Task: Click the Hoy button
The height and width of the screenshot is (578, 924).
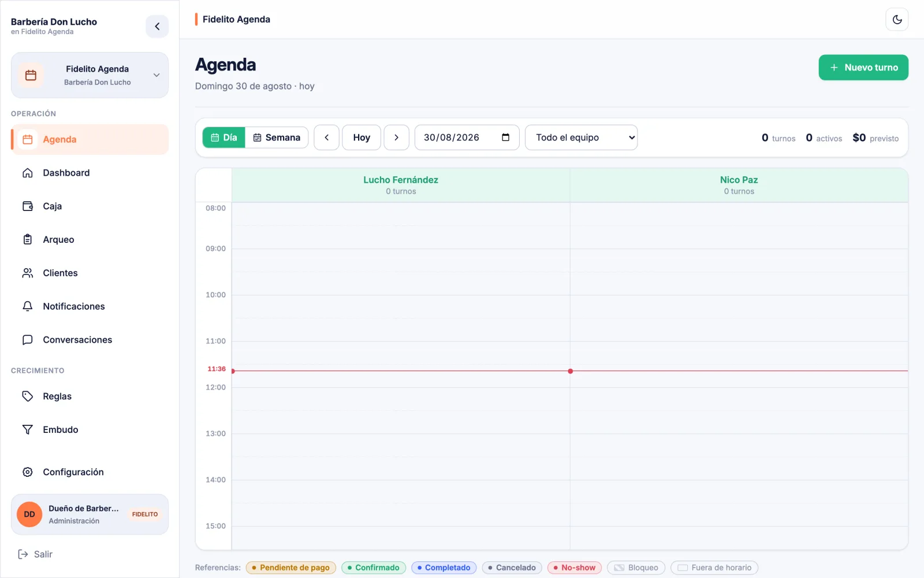Action: (x=362, y=138)
